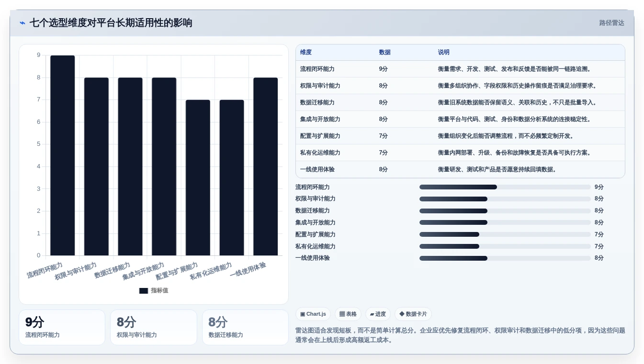Click the description starting 衡量多组织协作
Viewport: 644px width, 364px height.
pos(519,86)
